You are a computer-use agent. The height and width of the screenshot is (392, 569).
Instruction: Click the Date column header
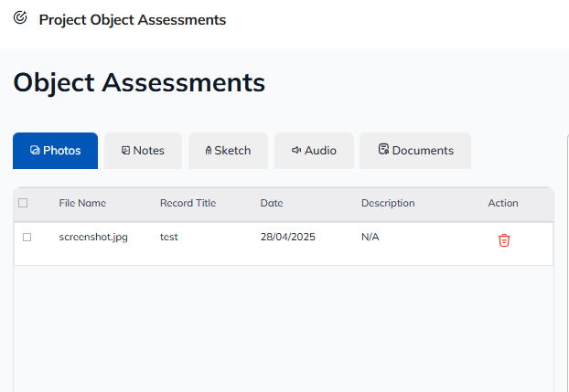tap(272, 204)
